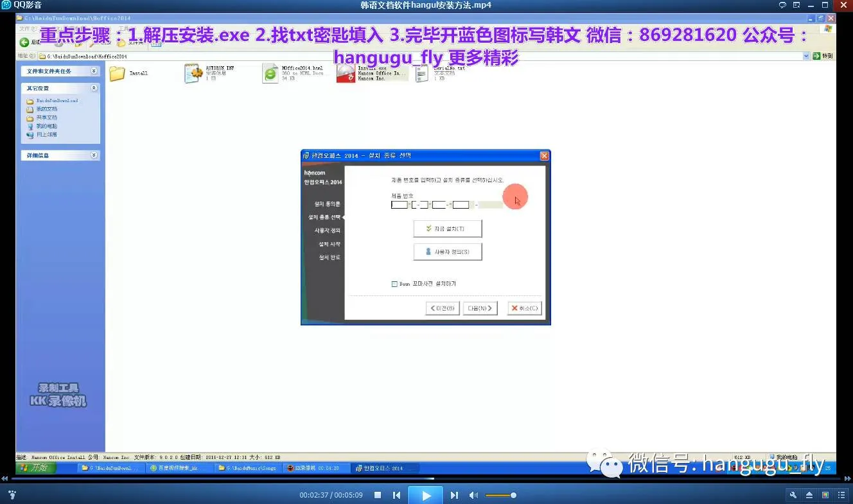Click the eject/open file icon
Screen dimensions: 853x504
pos(809,495)
